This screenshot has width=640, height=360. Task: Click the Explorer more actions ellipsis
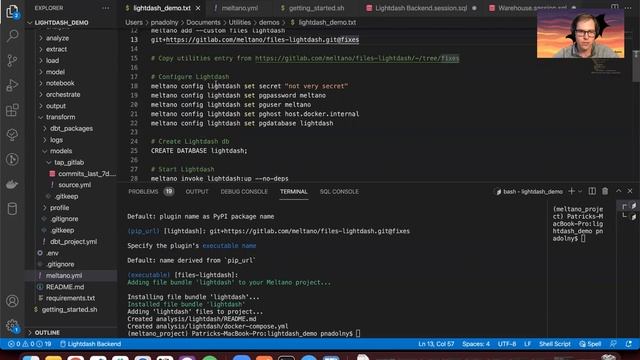(x=106, y=8)
